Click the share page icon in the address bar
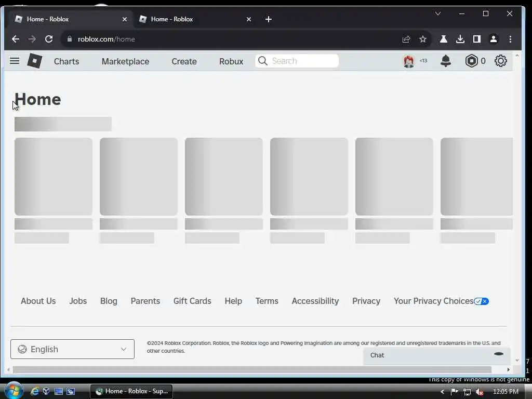This screenshot has height=399, width=532. 406,39
